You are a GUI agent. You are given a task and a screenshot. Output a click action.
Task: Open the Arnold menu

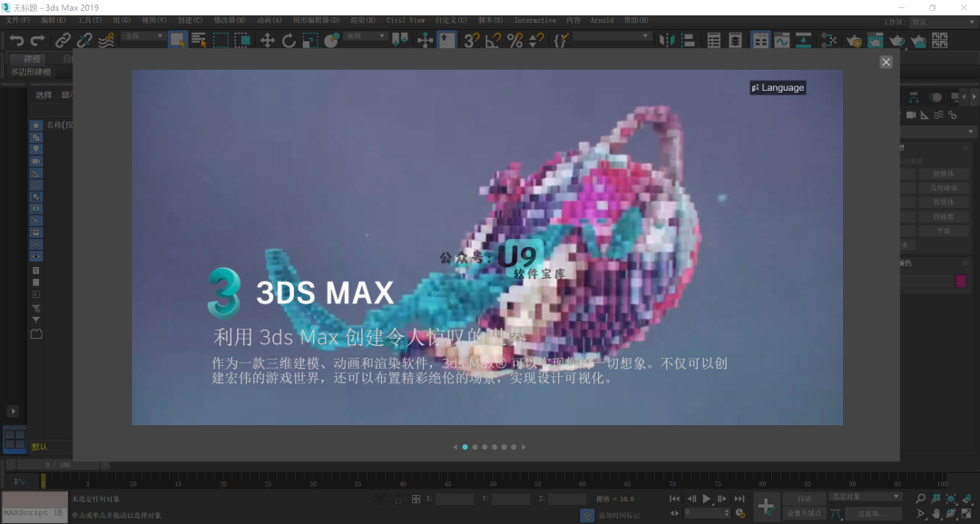pyautogui.click(x=602, y=20)
